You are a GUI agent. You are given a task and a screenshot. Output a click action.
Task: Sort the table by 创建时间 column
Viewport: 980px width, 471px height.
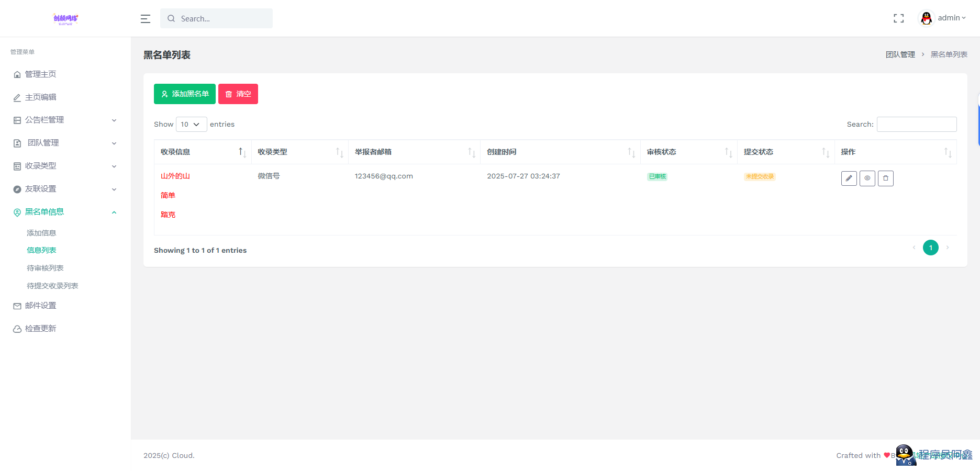click(560, 152)
